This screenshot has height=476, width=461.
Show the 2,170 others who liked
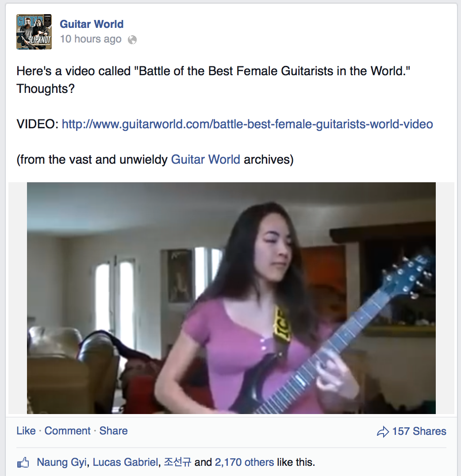coord(244,462)
